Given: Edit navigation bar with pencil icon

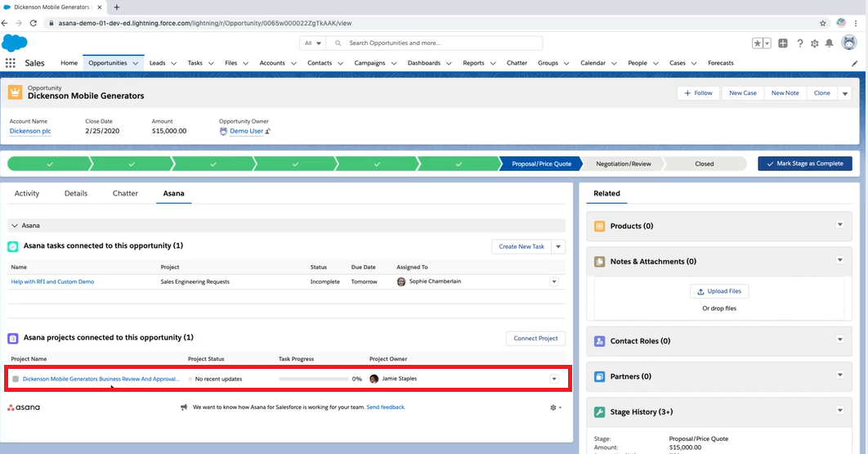Looking at the screenshot, I should (854, 63).
